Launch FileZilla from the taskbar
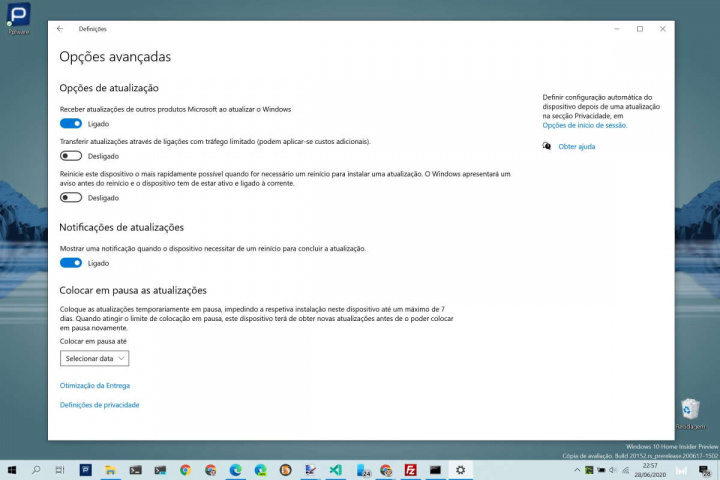Screen dimensions: 720x480 point(410,469)
